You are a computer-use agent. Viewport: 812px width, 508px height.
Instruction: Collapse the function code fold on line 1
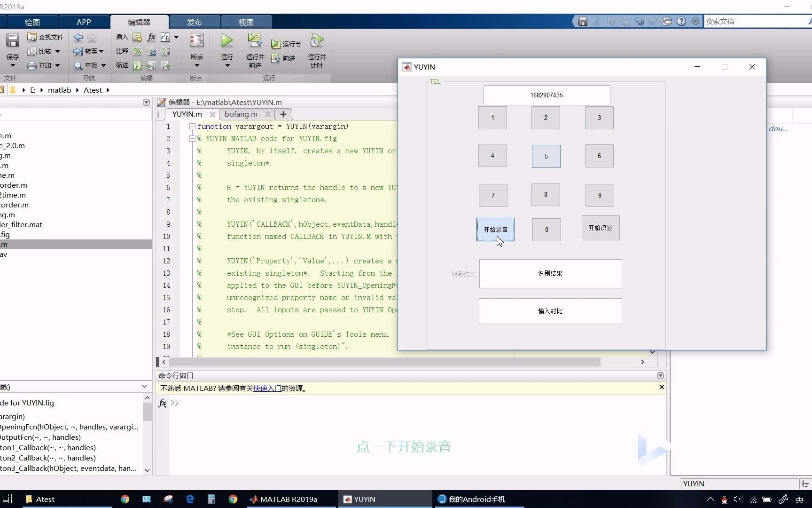pos(192,127)
